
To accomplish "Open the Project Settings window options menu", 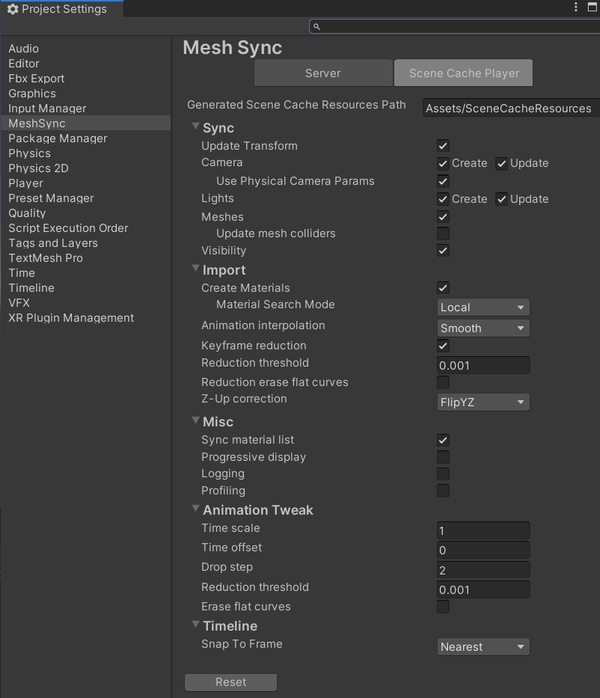I will coord(576,8).
